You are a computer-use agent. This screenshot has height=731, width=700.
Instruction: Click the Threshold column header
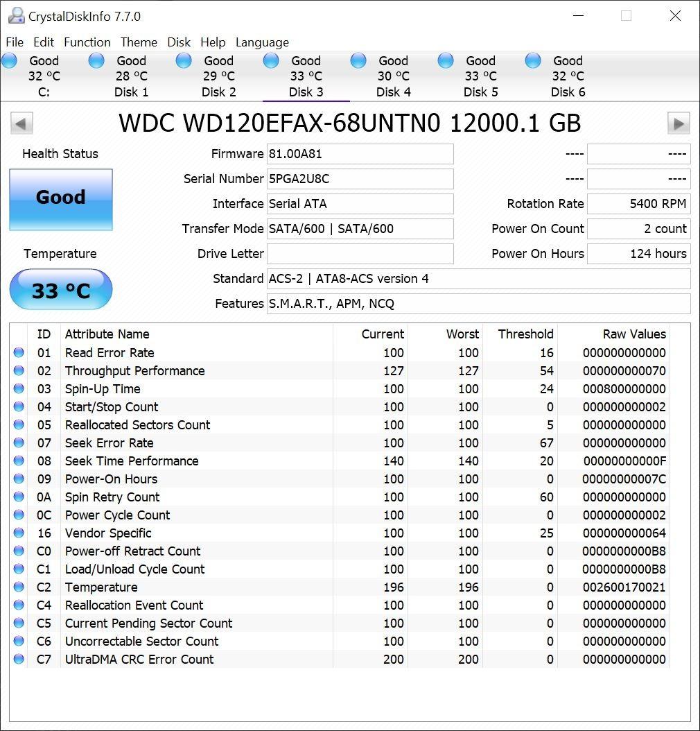tap(520, 334)
